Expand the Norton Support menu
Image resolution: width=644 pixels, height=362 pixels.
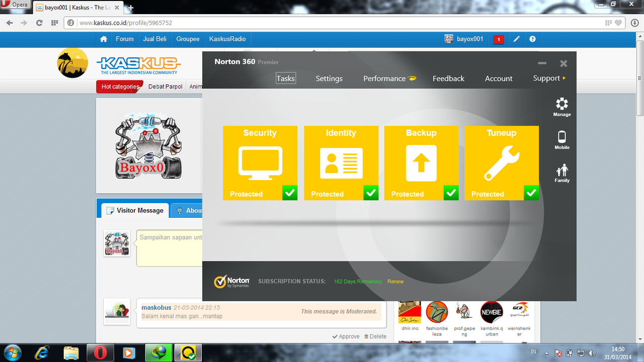(549, 78)
